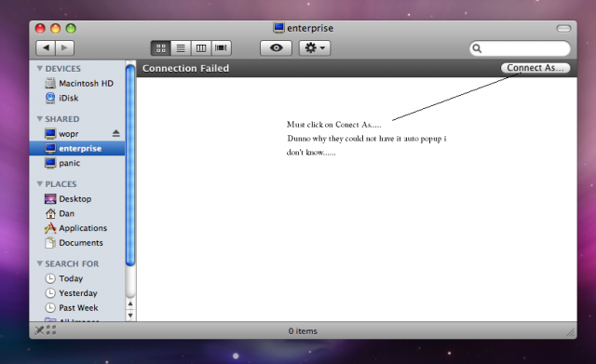
Task: Show the Yesterday saved search
Action: pyautogui.click(x=77, y=293)
